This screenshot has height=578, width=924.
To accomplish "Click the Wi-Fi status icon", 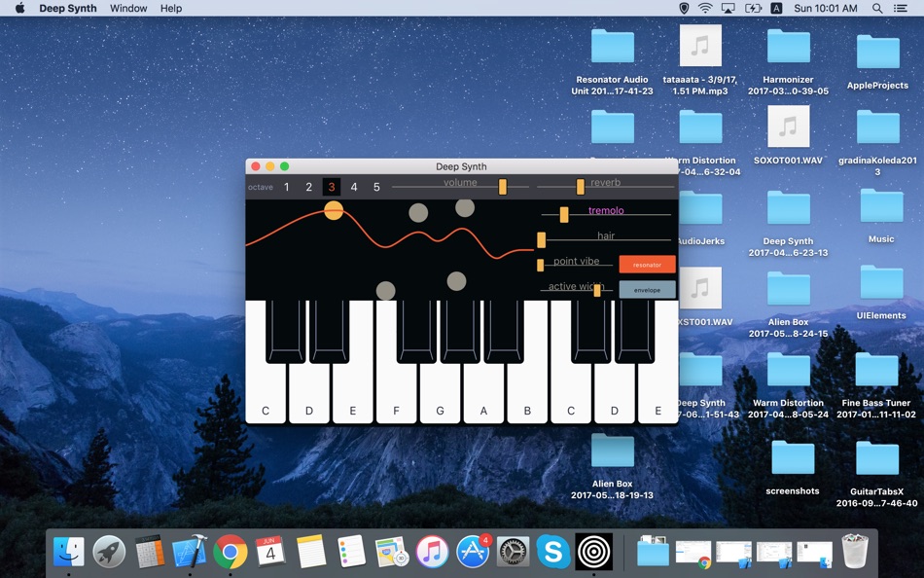I will pos(705,8).
